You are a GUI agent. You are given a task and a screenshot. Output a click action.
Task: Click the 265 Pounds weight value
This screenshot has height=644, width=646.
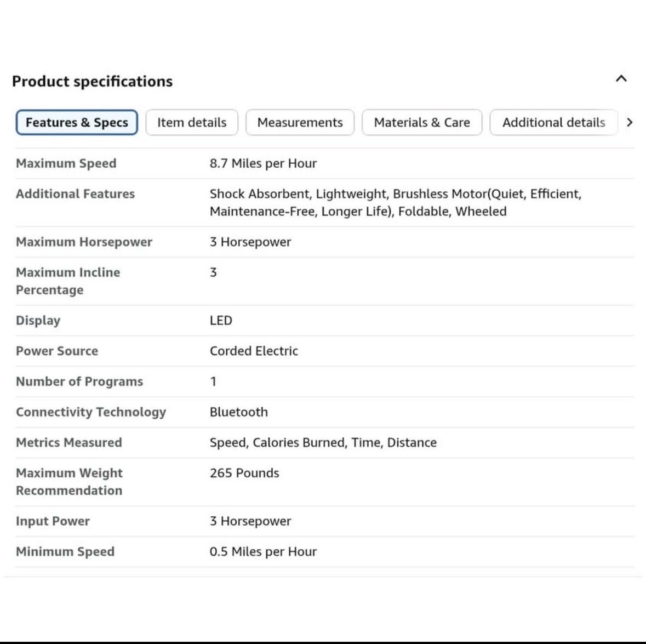coord(244,472)
